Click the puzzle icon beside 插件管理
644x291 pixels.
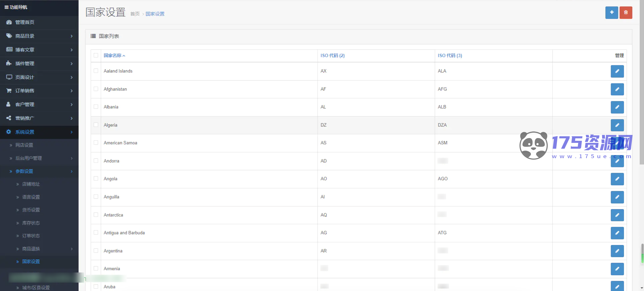9,63
